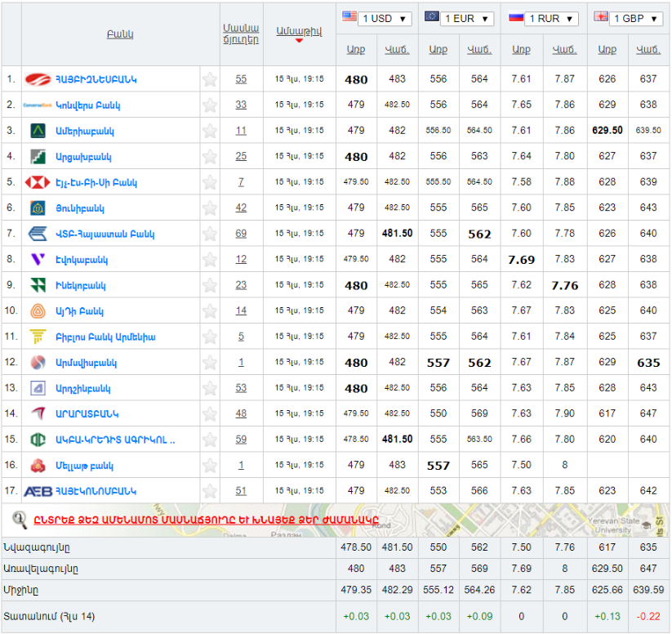The width and height of the screenshot is (672, 634).
Task: Click the ՀԱՅԲԻԶՆԵՍԲԱՆԿ logo icon
Action: pos(38,79)
